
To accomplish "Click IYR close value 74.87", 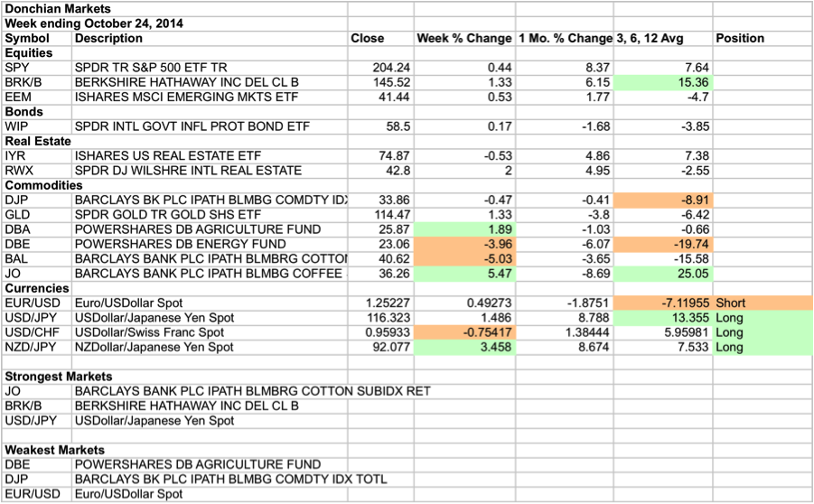I will [x=381, y=155].
